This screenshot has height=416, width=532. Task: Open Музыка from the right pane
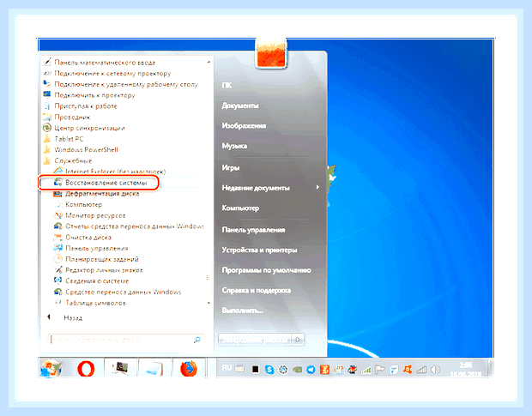(234, 146)
